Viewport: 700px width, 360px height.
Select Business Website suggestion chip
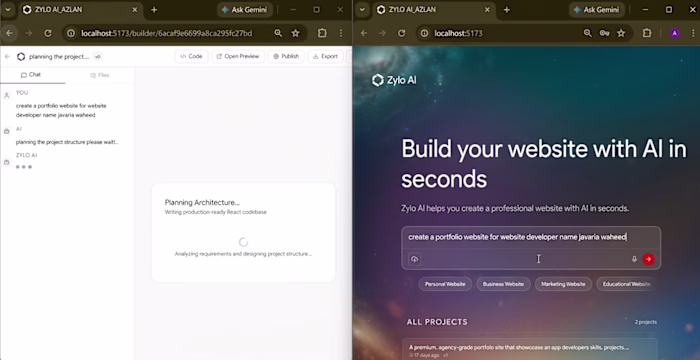click(503, 284)
